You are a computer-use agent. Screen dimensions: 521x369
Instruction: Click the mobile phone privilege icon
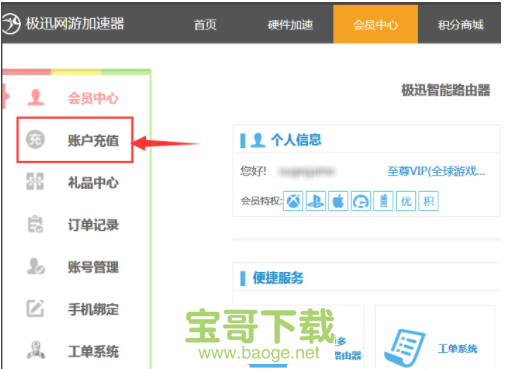383,201
